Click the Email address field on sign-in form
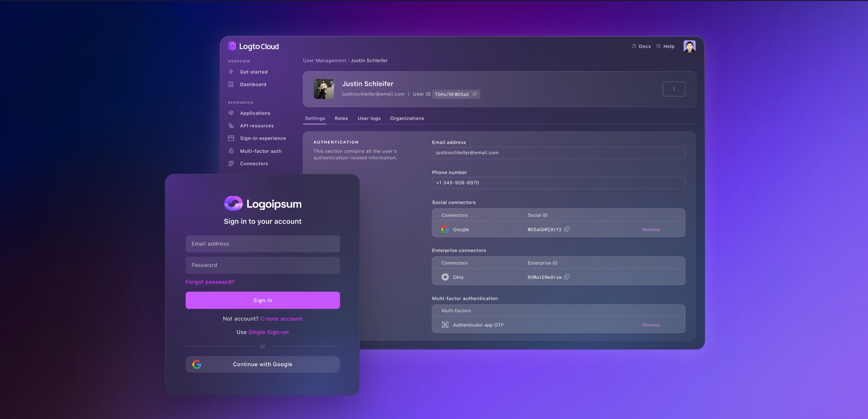Screen dimensions: 868x419 point(262,244)
